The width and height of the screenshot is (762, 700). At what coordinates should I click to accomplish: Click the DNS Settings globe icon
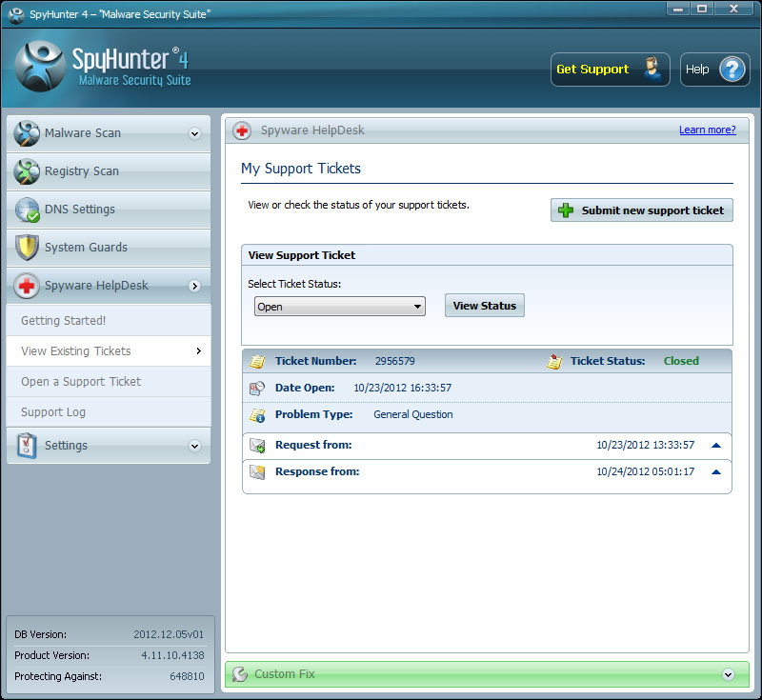point(27,210)
